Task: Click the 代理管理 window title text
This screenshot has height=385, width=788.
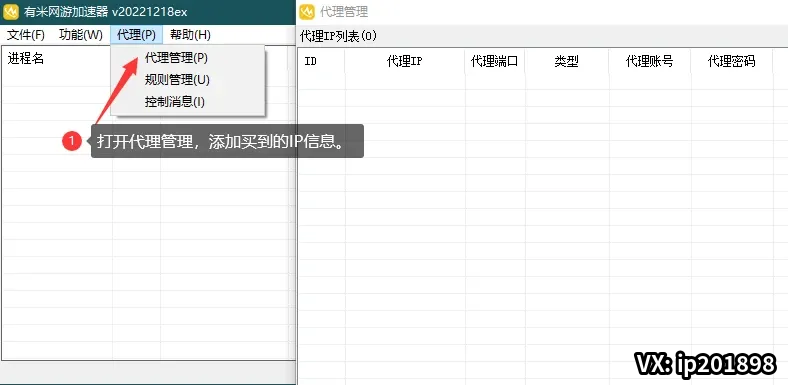Action: pos(344,11)
